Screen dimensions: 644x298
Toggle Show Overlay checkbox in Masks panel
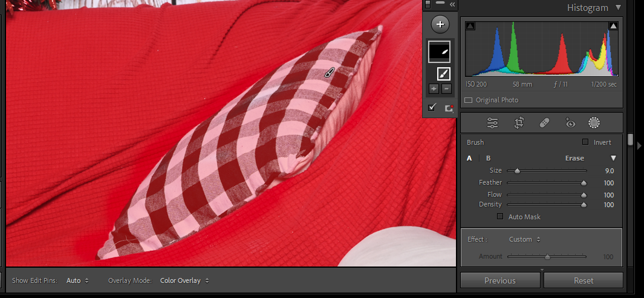(x=432, y=107)
